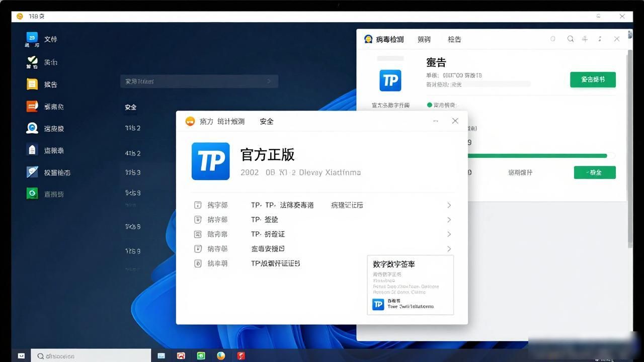Switch to the 安全 tab in front dialog

267,121
